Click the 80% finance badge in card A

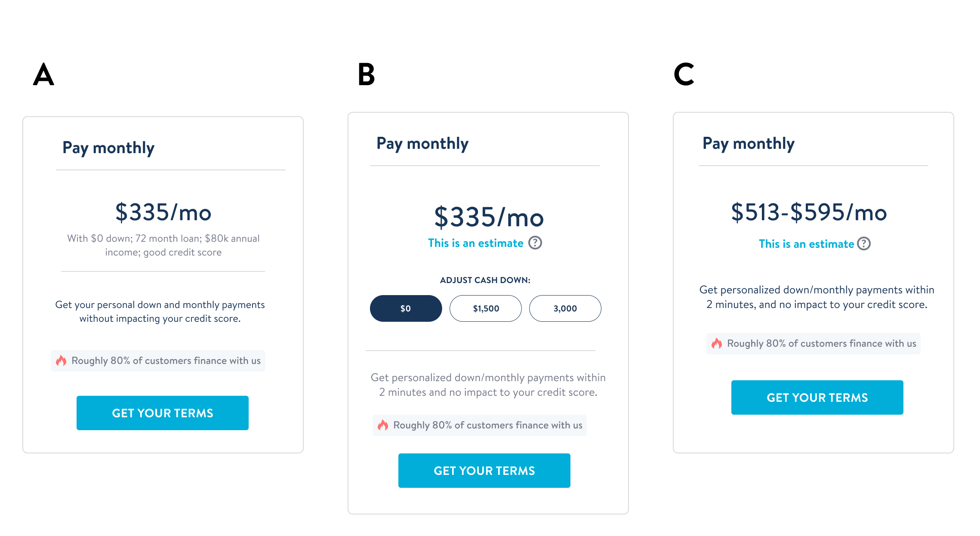pyautogui.click(x=158, y=360)
